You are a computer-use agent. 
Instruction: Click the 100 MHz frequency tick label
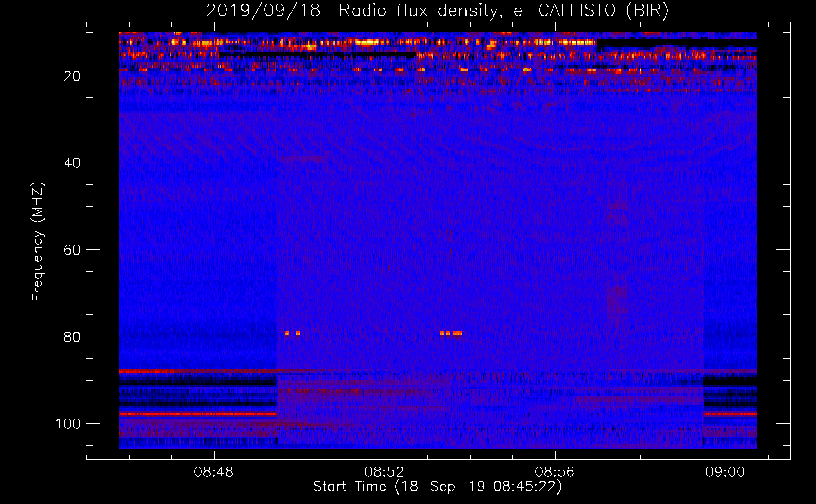68,424
